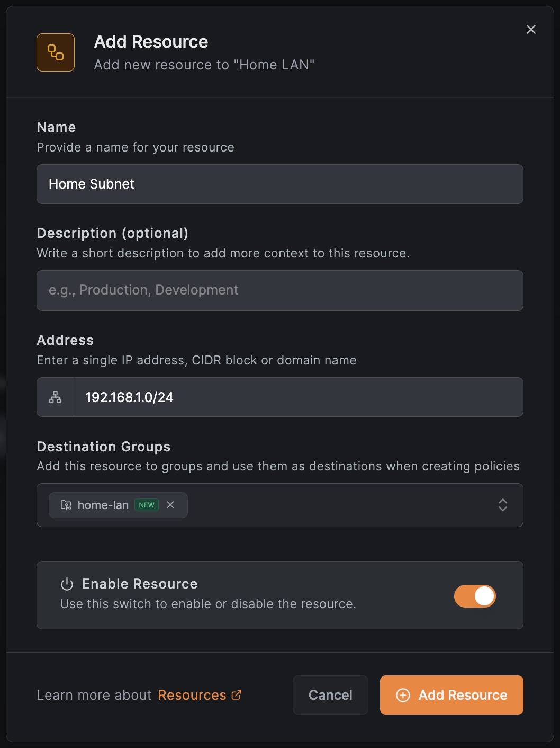Remove the home-lan group using its X icon
560x748 pixels.
pyautogui.click(x=170, y=505)
